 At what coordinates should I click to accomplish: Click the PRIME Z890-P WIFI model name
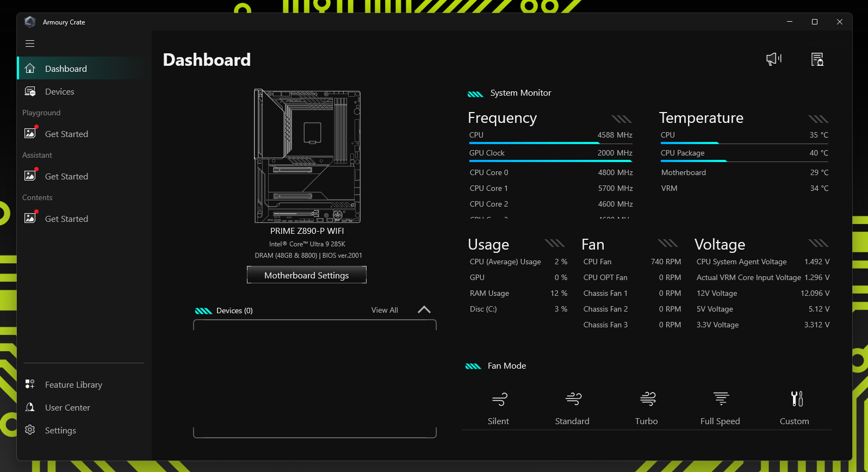tap(307, 231)
